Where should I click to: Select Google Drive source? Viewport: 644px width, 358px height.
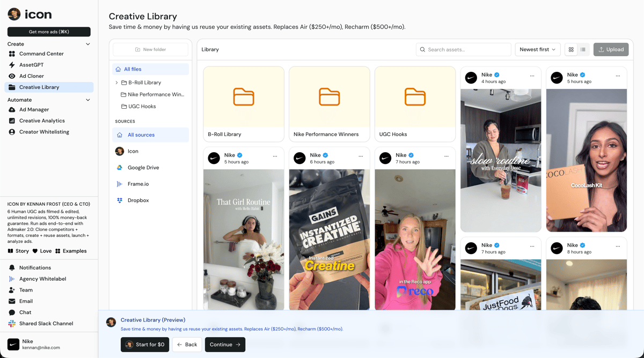[x=143, y=168]
